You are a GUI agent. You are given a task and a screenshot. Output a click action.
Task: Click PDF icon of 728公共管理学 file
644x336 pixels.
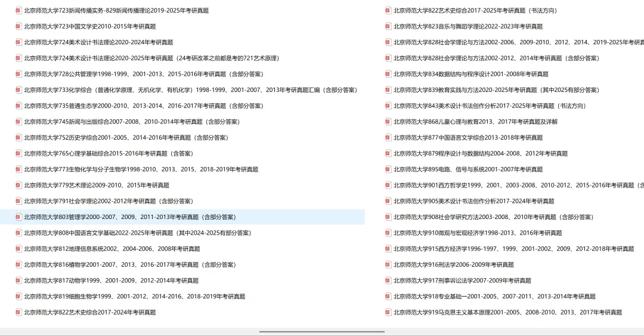pyautogui.click(x=18, y=74)
